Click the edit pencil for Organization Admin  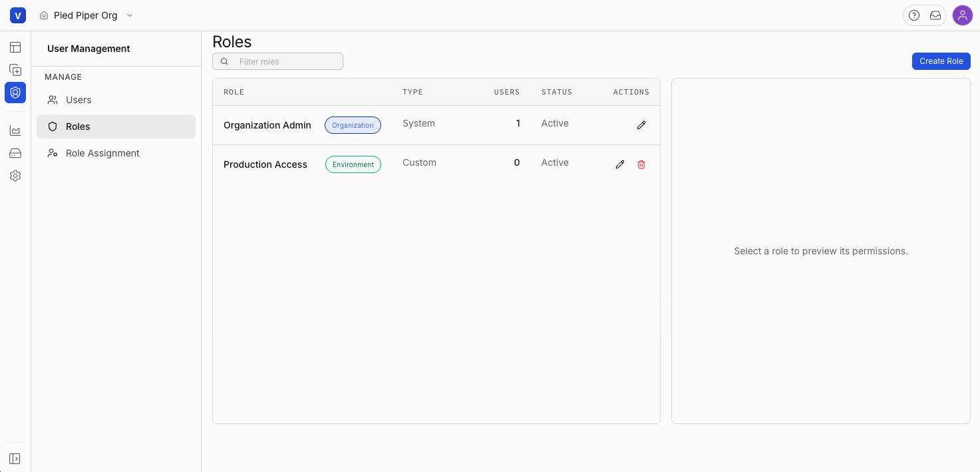pos(641,124)
